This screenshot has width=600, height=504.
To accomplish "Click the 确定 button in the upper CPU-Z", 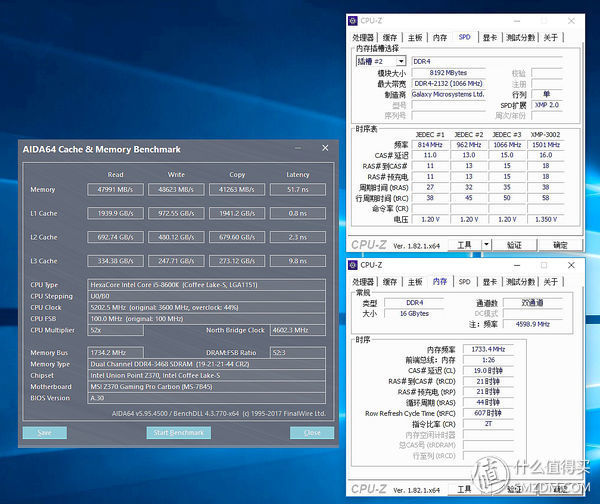I will (x=560, y=245).
